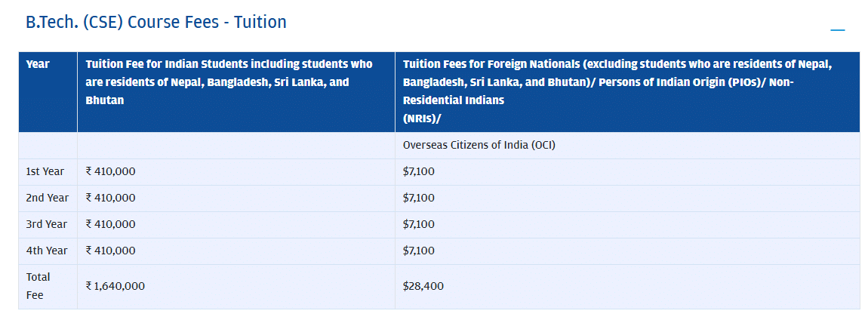Select the 2nd Year ₹ 410,000 fee
Viewport: 868px width, 323px height.
pyautogui.click(x=111, y=198)
